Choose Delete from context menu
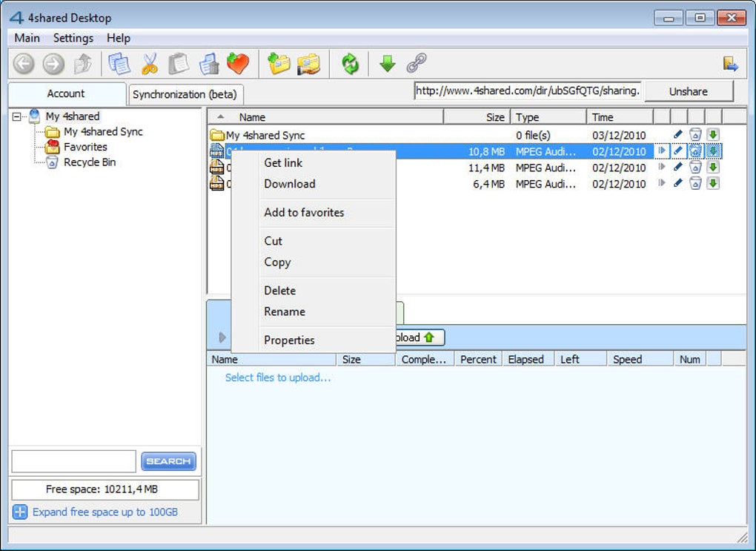The height and width of the screenshot is (551, 756). pyautogui.click(x=314, y=291)
